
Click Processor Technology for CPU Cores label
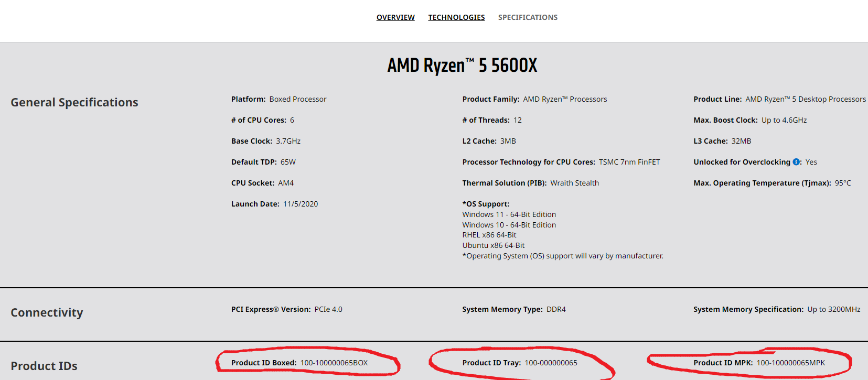coord(529,162)
